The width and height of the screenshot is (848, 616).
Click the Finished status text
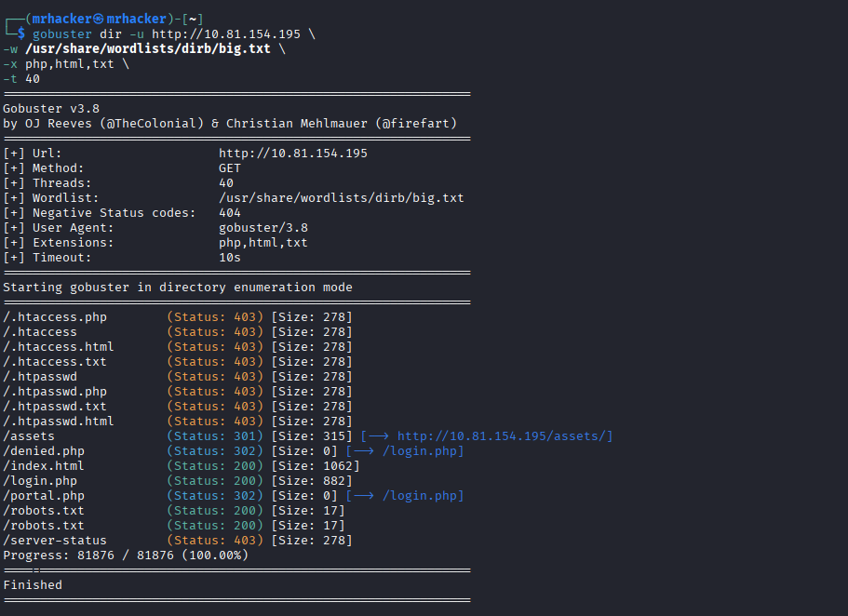tap(33, 585)
